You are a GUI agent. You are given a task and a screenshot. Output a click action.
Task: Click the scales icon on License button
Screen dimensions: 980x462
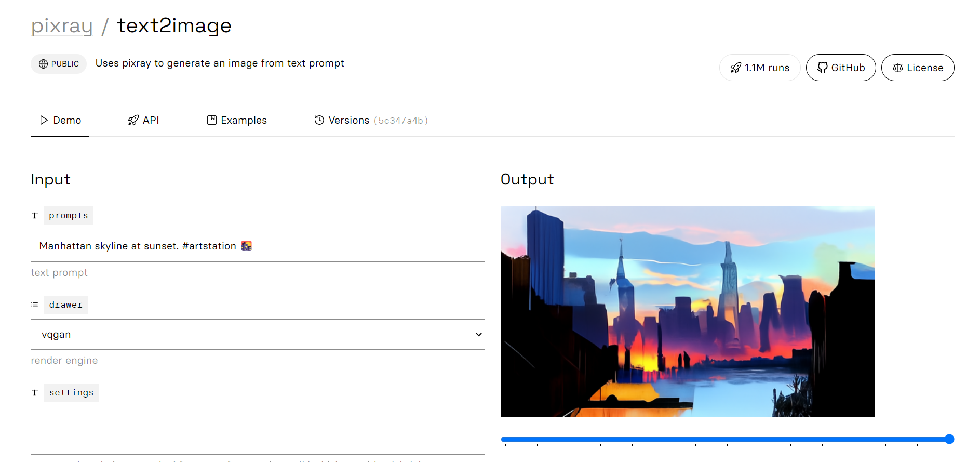tap(898, 68)
